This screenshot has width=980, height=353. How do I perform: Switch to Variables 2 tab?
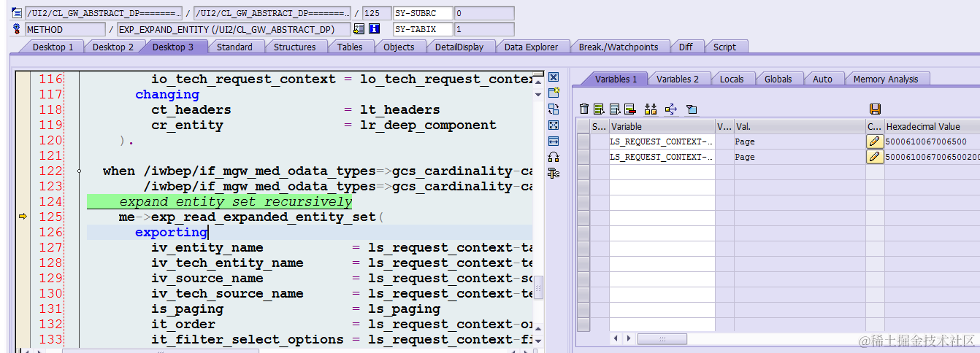677,79
